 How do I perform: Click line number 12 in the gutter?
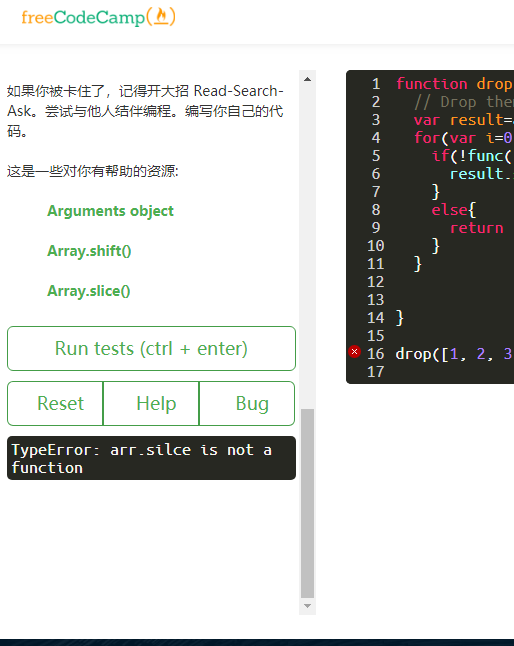point(375,282)
